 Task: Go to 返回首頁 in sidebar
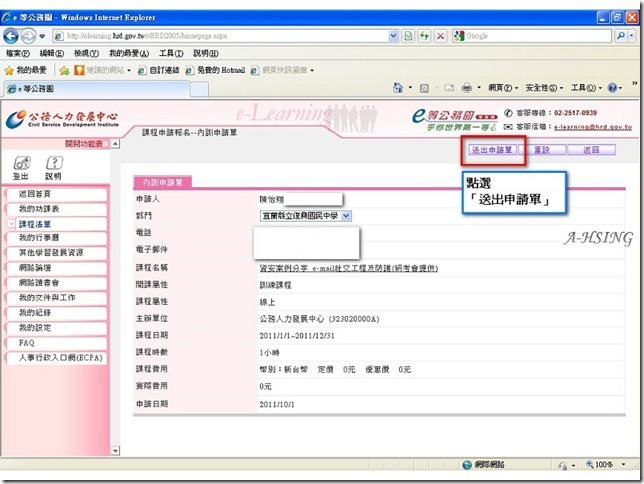[x=57, y=194]
